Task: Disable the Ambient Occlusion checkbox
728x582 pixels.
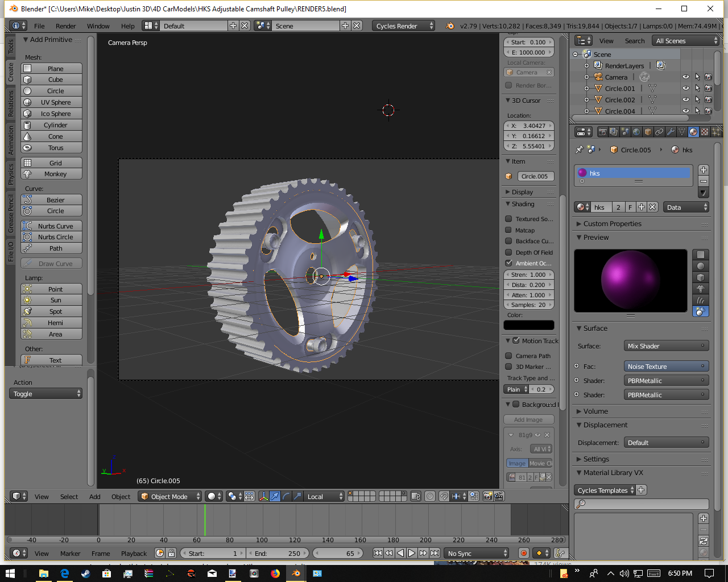Action: coord(509,263)
